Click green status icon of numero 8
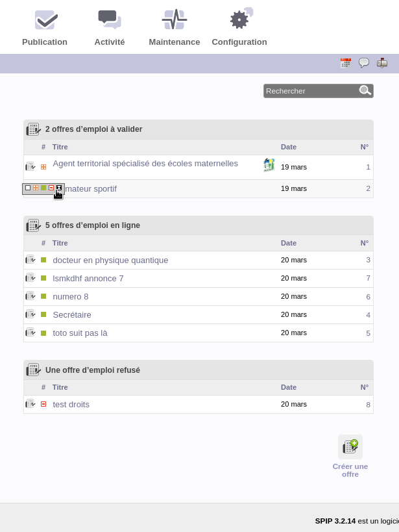The width and height of the screenshot is (399, 532). point(43,296)
